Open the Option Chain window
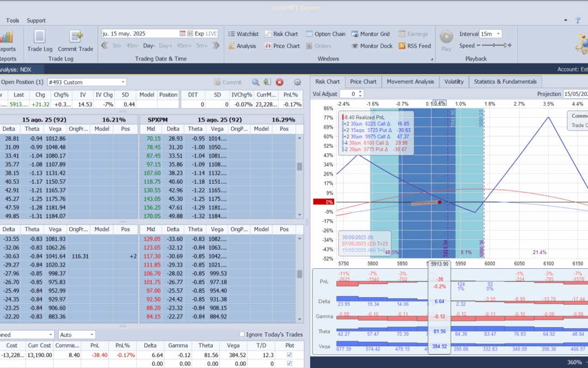 [326, 34]
